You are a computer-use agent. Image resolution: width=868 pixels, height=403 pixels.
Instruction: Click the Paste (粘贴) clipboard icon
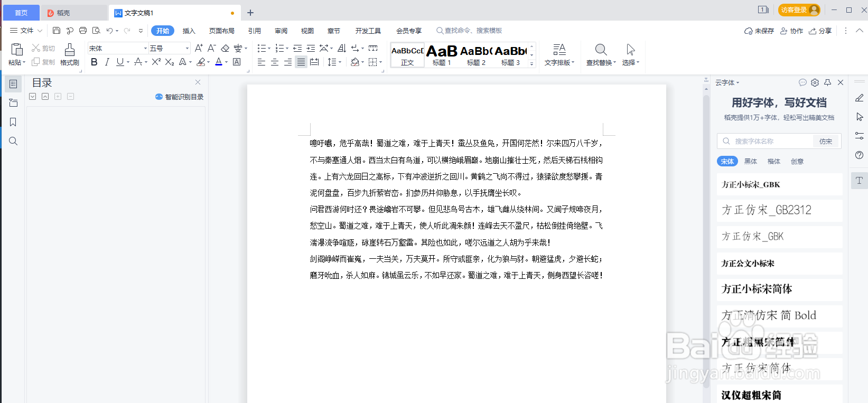pos(17,50)
